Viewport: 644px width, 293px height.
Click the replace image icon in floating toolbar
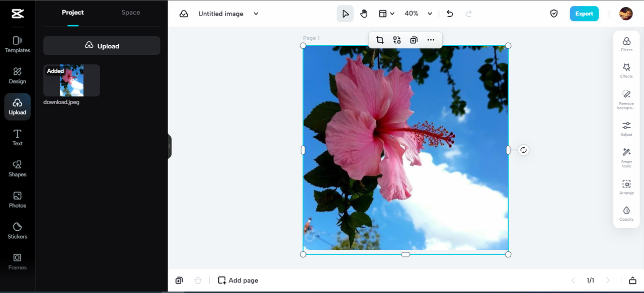click(397, 40)
